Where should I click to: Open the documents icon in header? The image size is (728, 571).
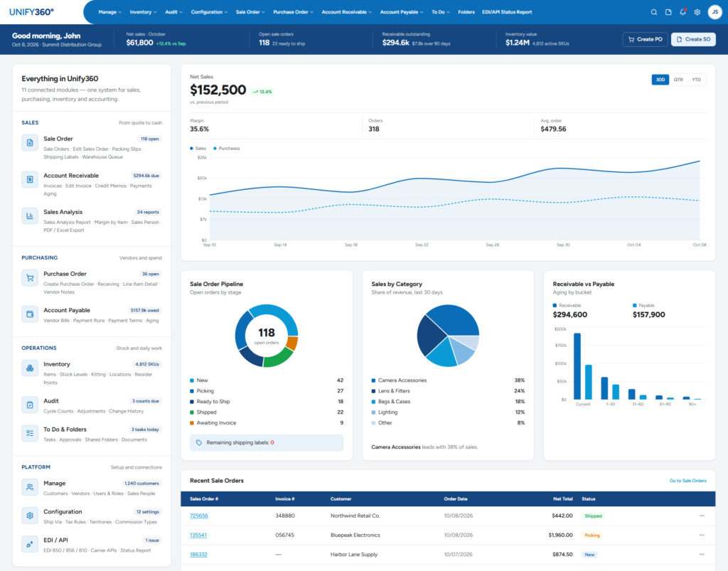(x=668, y=12)
